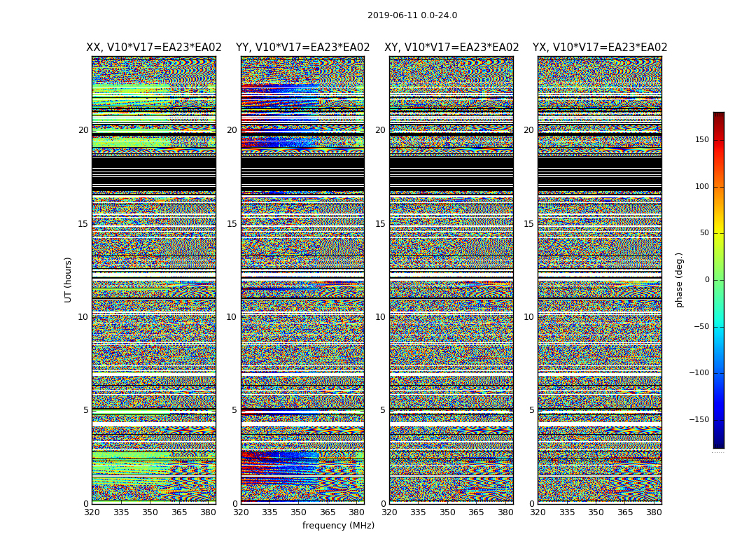The height and width of the screenshot is (560, 735).
Task: Click the XX panel x-axis tick 350
Action: (150, 512)
